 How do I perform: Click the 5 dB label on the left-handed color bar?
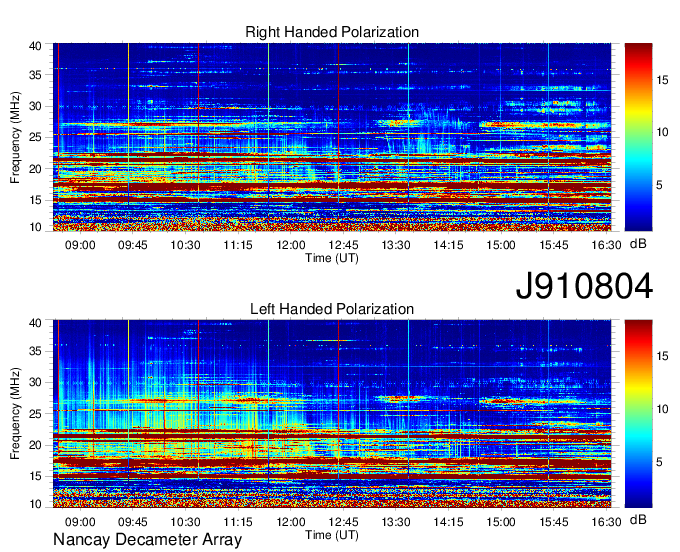click(659, 462)
